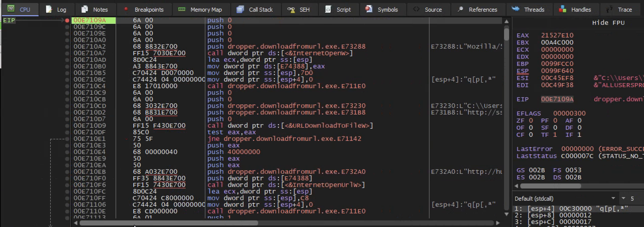
Task: Click the argument count spinner down arrow
Action: tap(623, 198)
